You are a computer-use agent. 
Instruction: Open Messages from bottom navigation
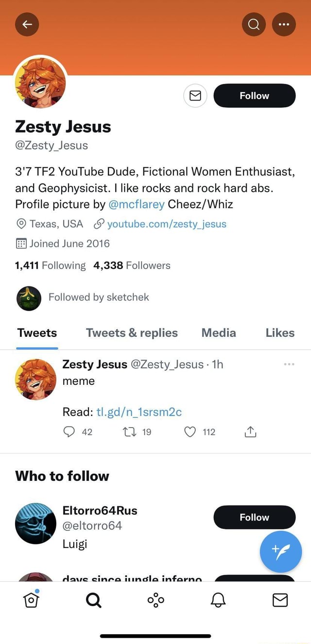point(279,600)
